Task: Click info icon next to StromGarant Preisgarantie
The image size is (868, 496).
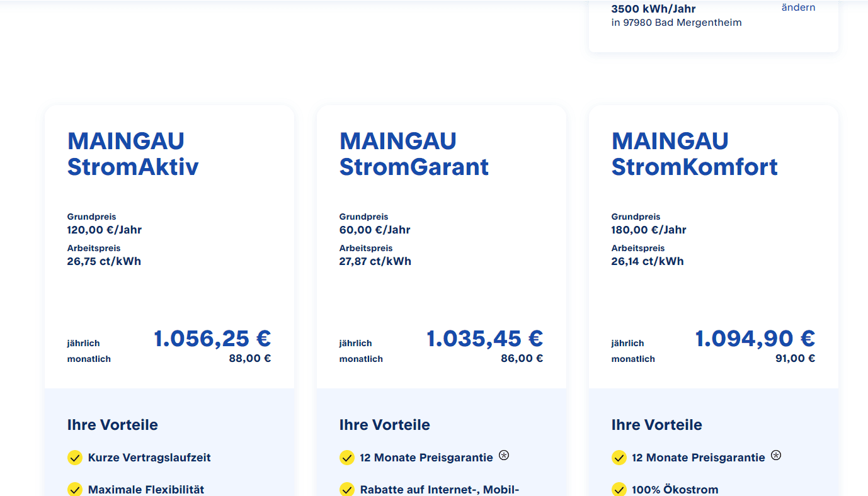Action: pos(504,455)
